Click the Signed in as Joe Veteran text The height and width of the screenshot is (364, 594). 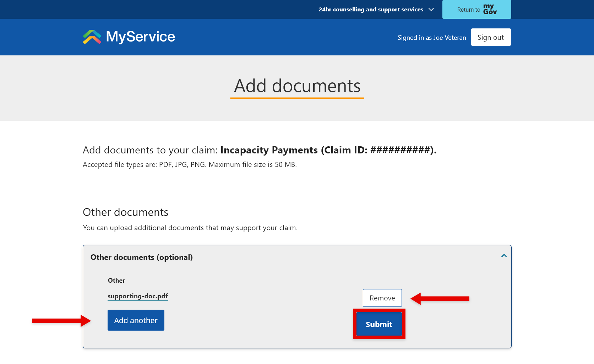tap(432, 37)
